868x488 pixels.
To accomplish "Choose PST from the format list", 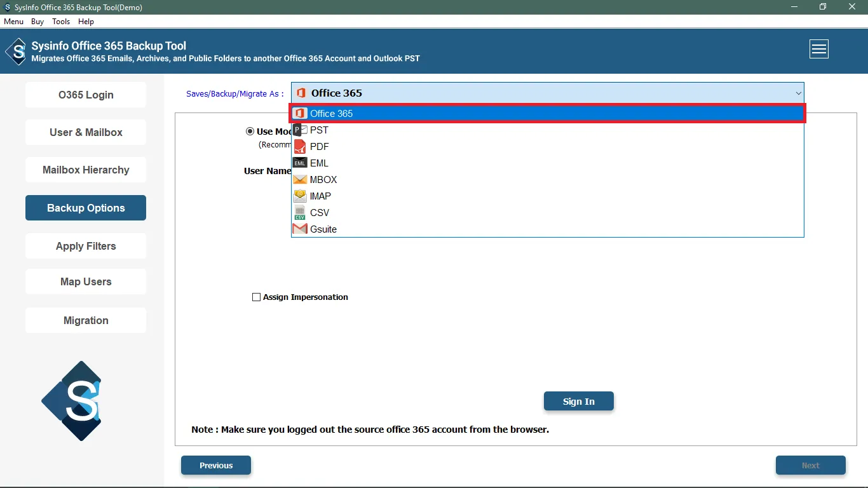I will [548, 130].
